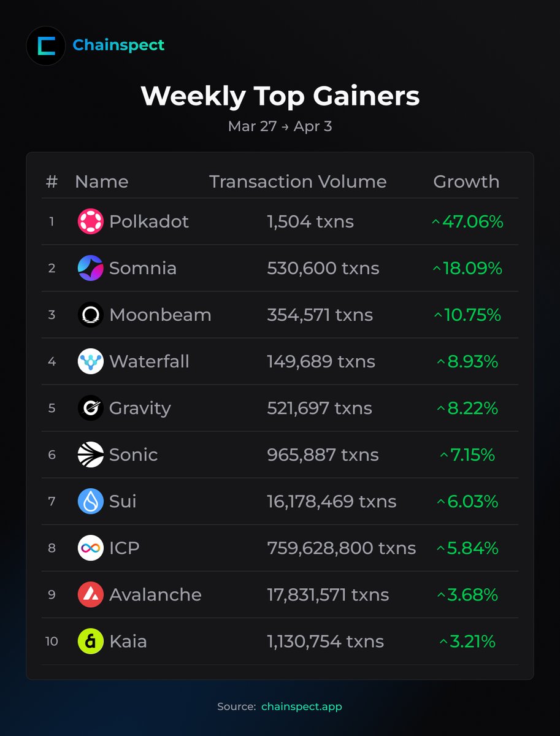
Task: Click the Sonic chain icon
Action: (91, 454)
